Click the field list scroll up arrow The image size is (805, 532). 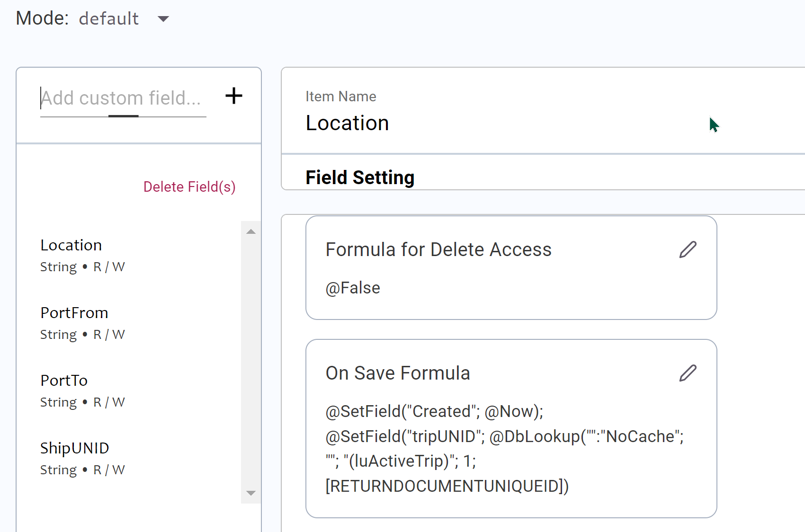coord(251,231)
